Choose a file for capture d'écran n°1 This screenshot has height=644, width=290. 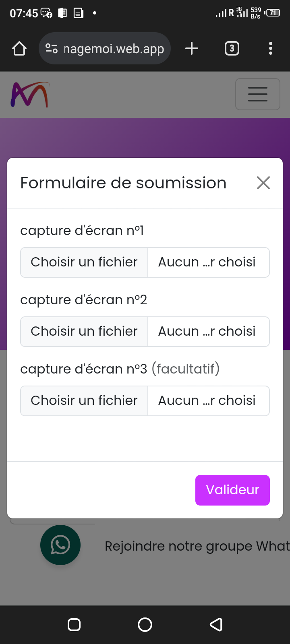point(84,262)
